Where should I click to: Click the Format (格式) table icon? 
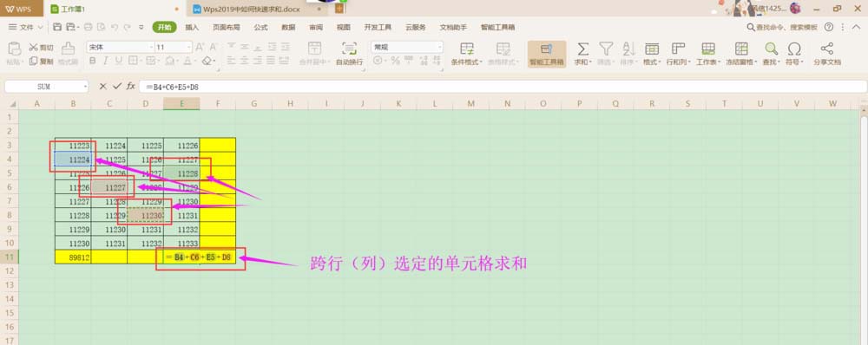tap(652, 49)
